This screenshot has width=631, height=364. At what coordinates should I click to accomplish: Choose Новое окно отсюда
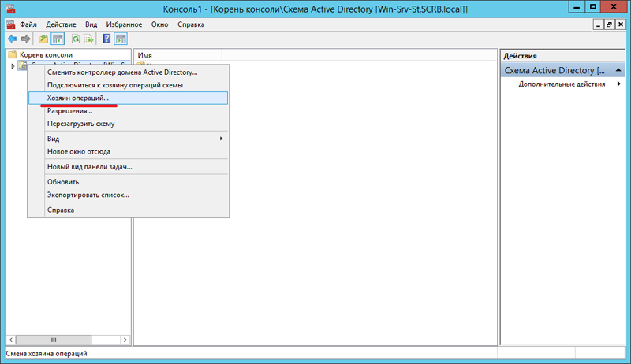click(128, 152)
